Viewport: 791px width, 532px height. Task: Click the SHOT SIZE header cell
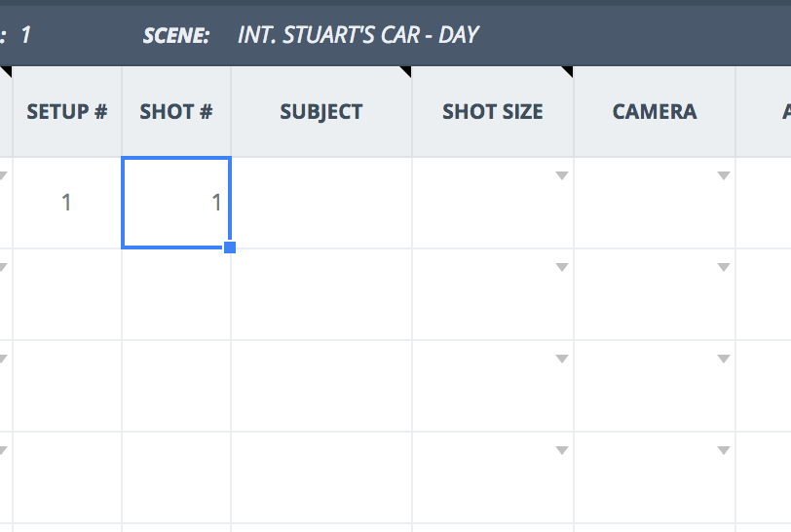coord(493,111)
